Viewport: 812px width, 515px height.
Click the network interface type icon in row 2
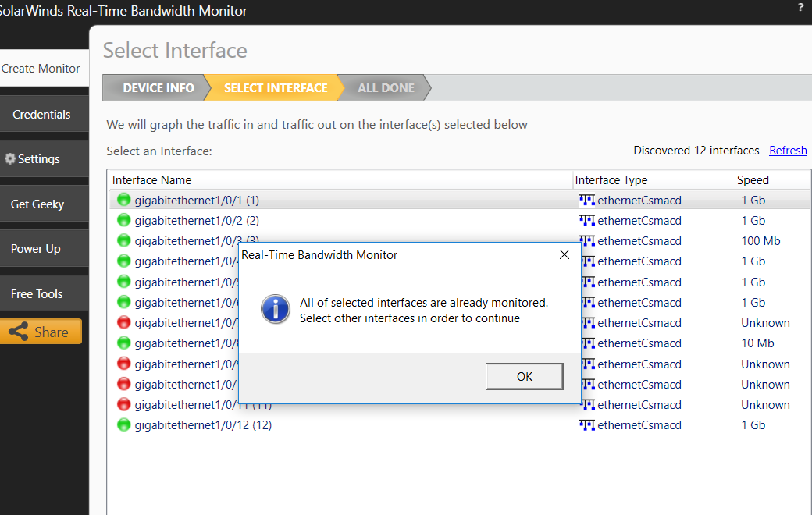[586, 221]
